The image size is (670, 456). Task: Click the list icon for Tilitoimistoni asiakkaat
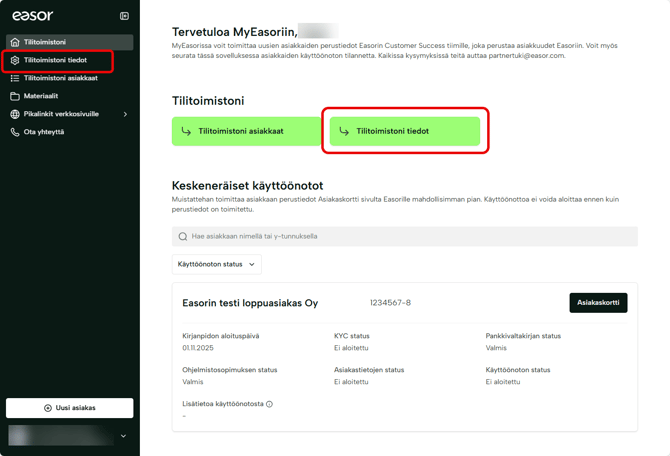pos(15,78)
